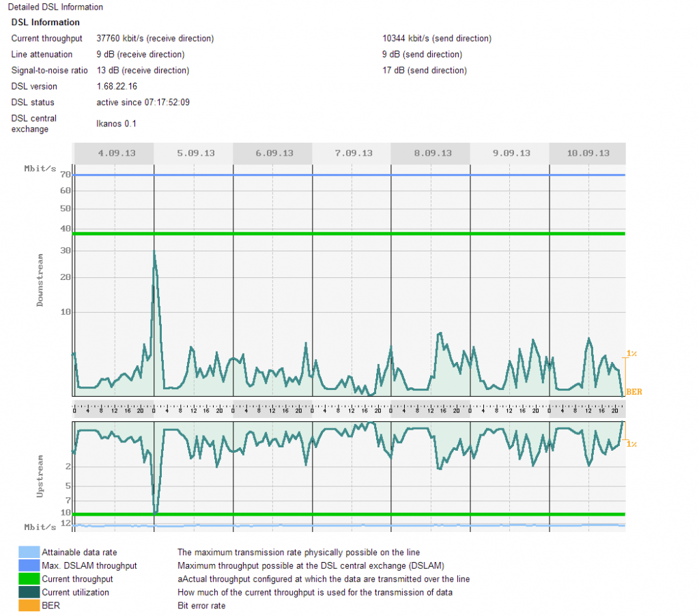Click the Detailed DSL Information page title

point(55,8)
